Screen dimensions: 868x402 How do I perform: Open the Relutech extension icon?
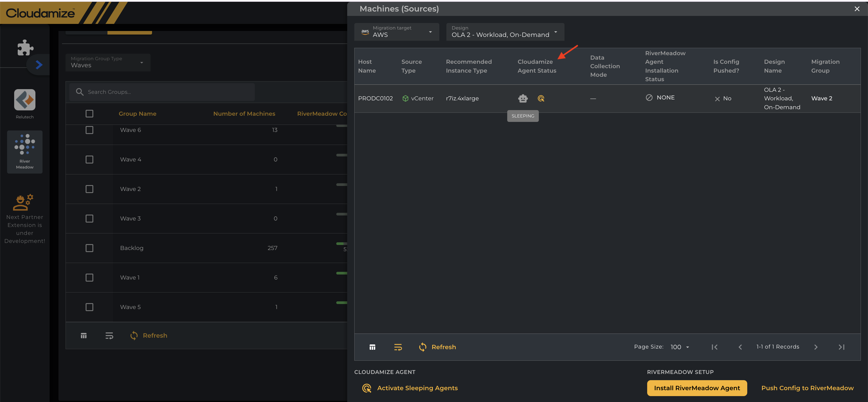pyautogui.click(x=25, y=100)
